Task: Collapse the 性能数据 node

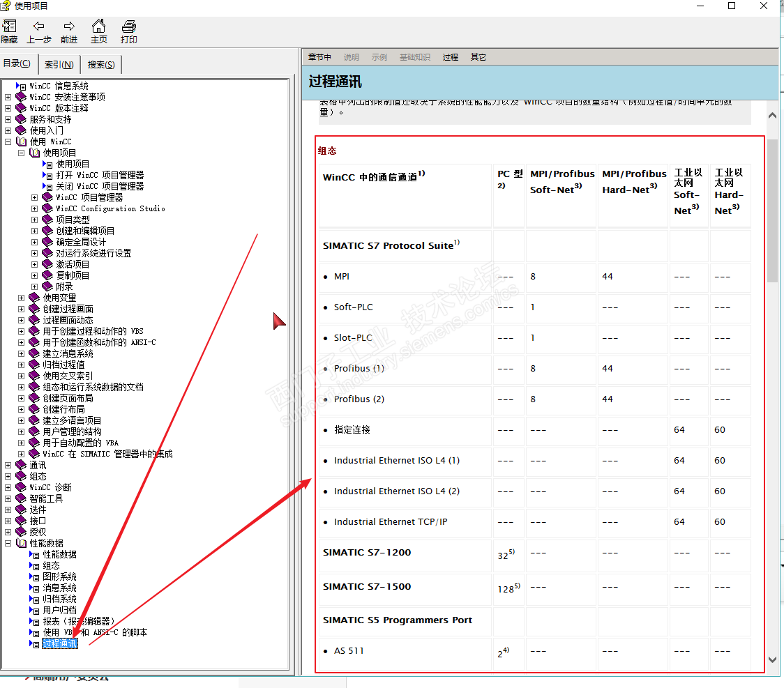Action: [x=8, y=543]
